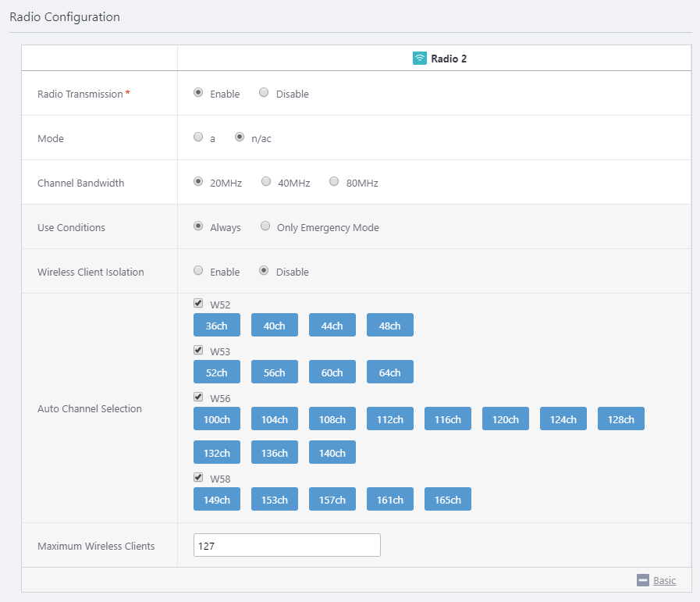Choose mode a
Image resolution: width=700 pixels, height=602 pixels.
198,137
